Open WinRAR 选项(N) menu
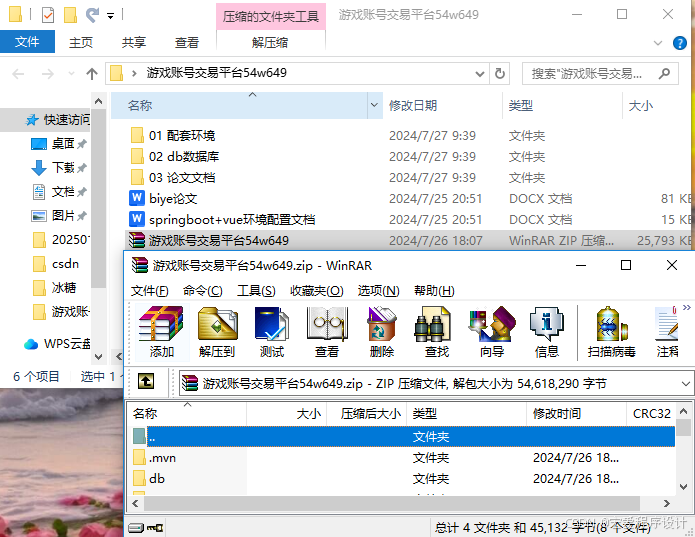The height and width of the screenshot is (537, 695). tap(379, 291)
